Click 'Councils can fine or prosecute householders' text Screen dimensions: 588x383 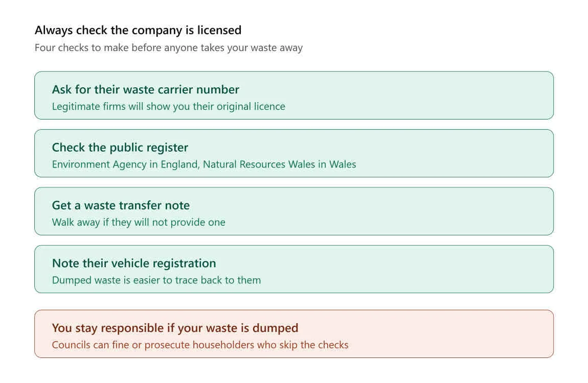[x=200, y=345]
